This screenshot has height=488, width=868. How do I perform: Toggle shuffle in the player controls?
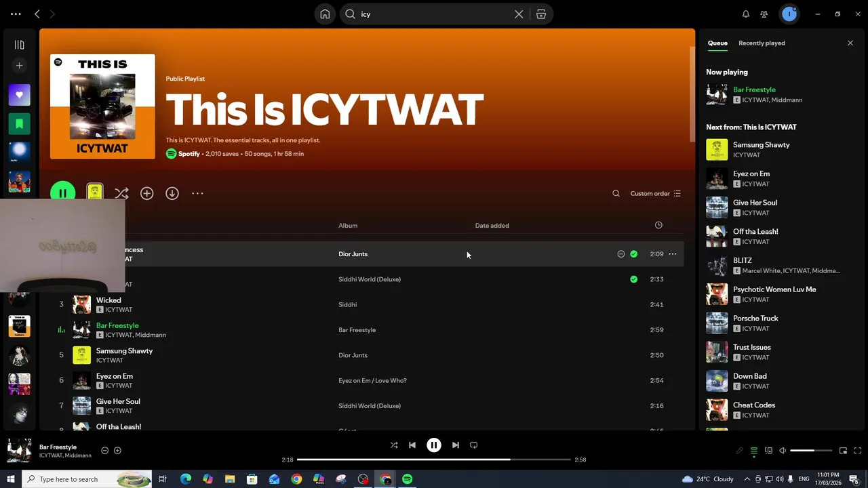394,445
